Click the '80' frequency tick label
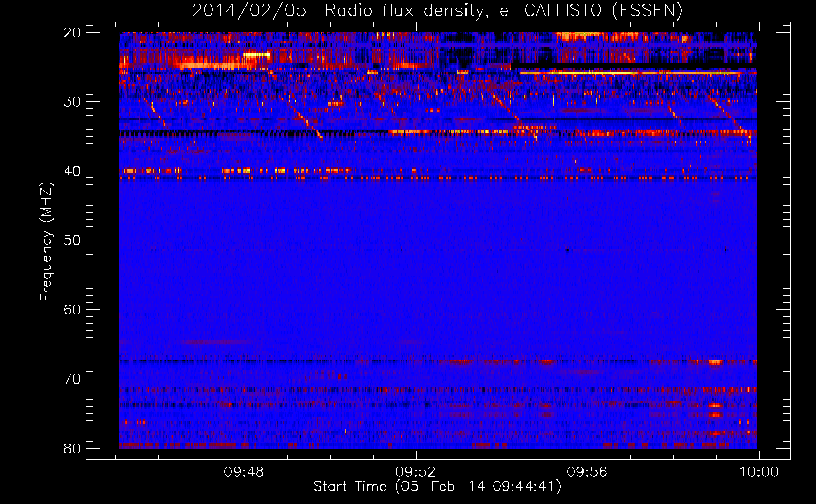 72,448
